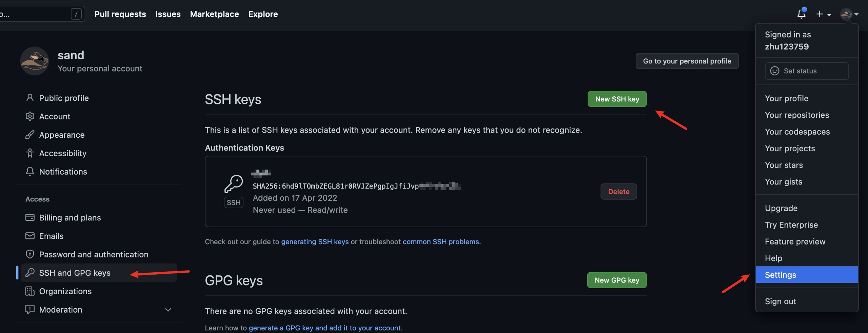Select Your stars in user menu

807,165
